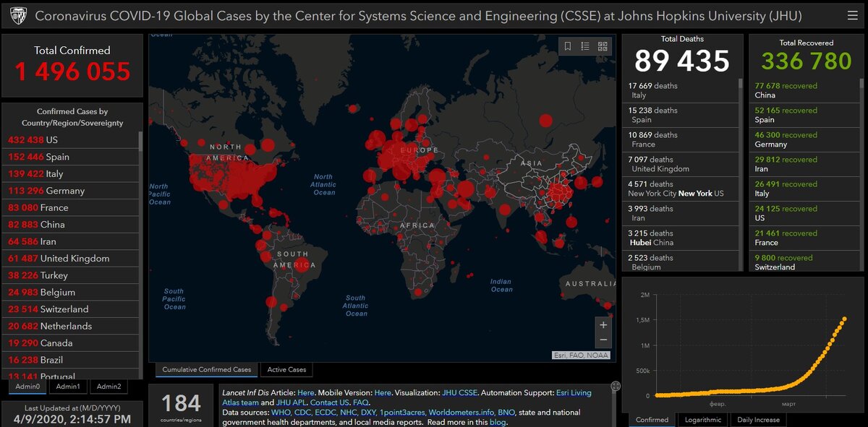Select Netherlands in confirmed cases list
868x427 pixels.
(70, 326)
